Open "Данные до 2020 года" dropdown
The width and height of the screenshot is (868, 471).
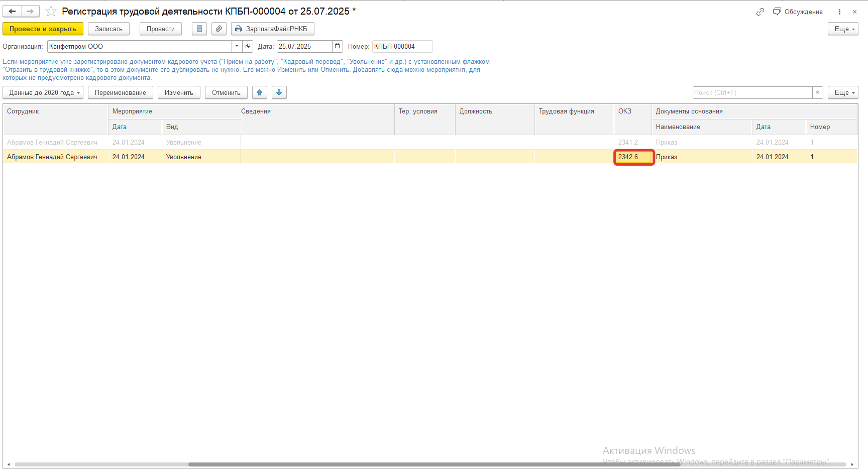click(x=43, y=92)
